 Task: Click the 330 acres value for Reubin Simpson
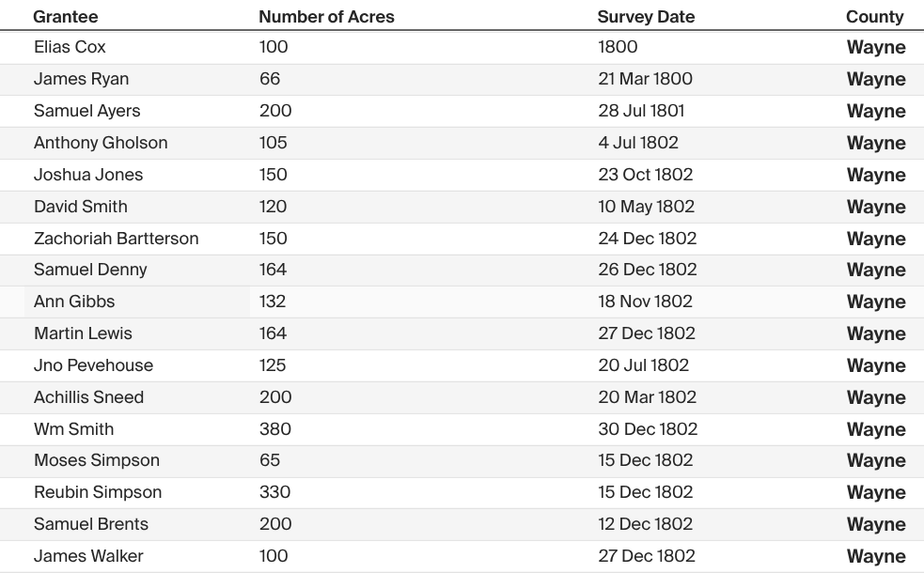[x=274, y=492]
